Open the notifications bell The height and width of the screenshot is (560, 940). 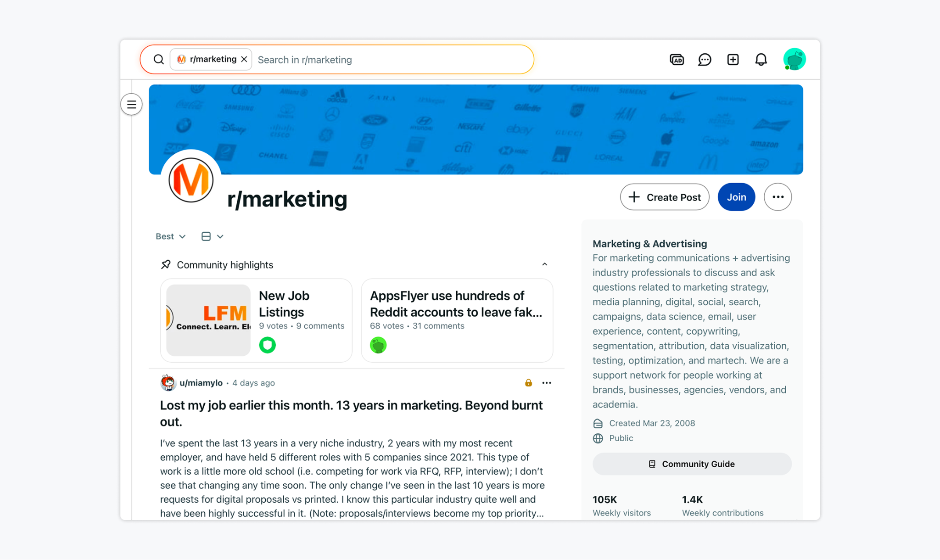click(x=761, y=60)
